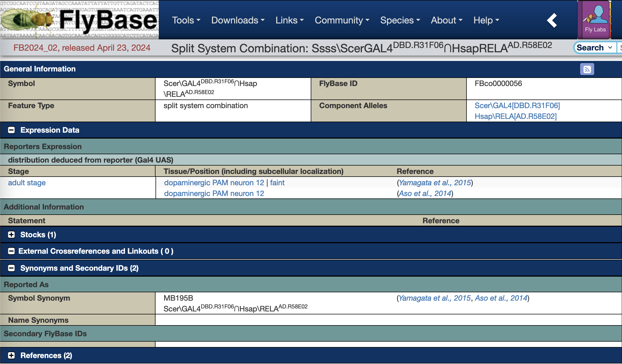Click the RSS feed icon

point(587,69)
